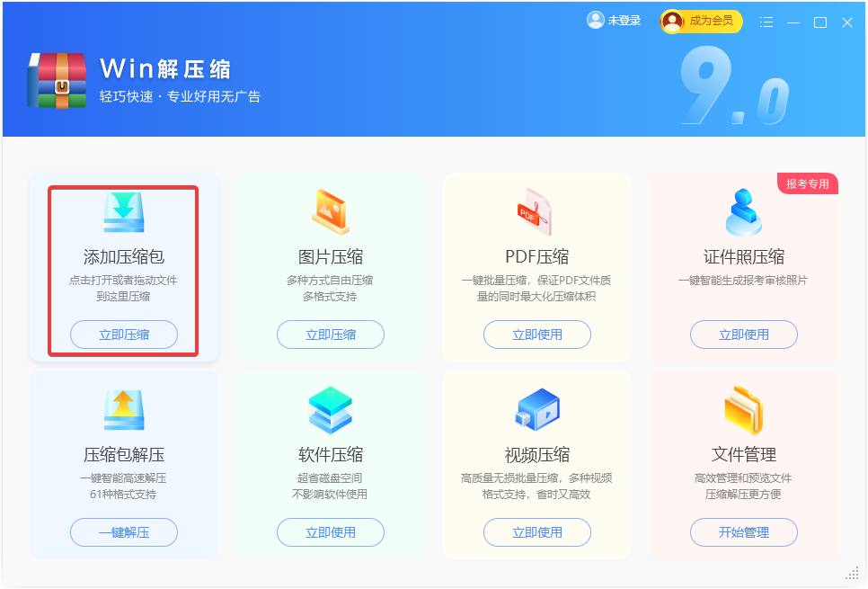Click the 证件照压缩 person icon
The height and width of the screenshot is (589, 868).
point(744,212)
